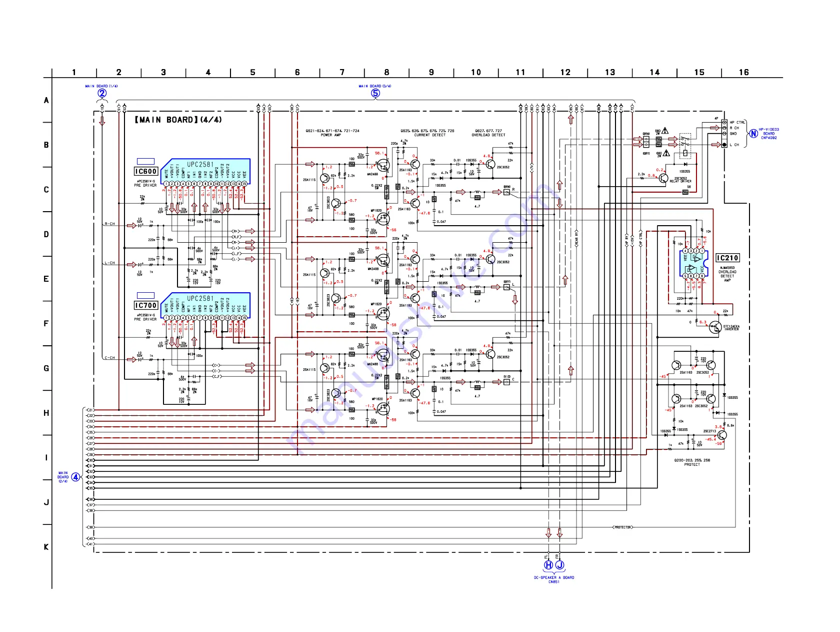Click the circled 4 connector symbol
Image resolution: width=840 pixels, height=632 pixels.
75,477
